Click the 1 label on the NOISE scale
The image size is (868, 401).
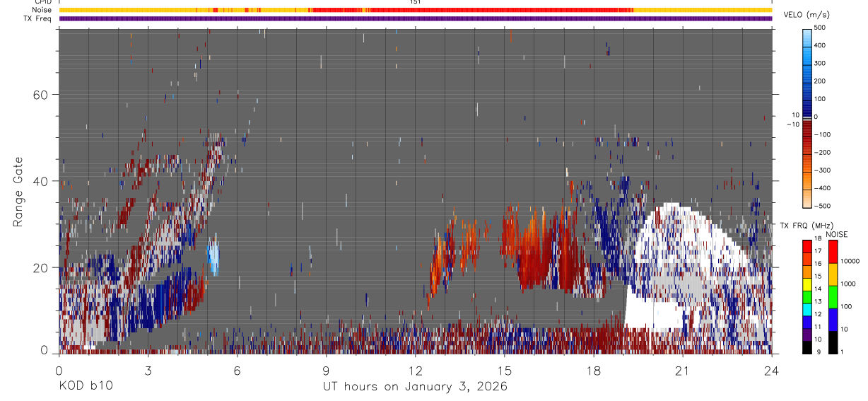(843, 351)
